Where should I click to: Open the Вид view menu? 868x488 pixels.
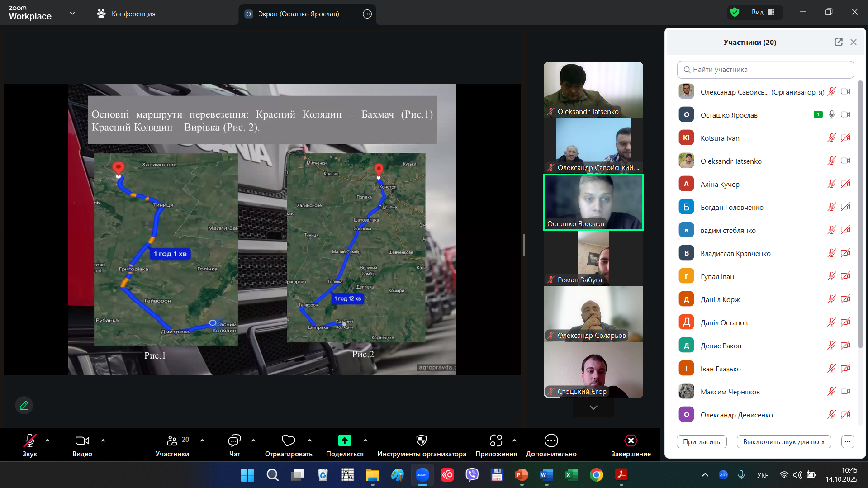(x=763, y=12)
